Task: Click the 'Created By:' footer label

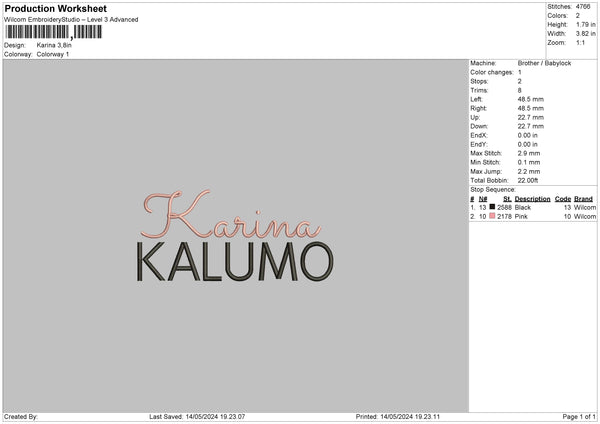Action: 21,417
